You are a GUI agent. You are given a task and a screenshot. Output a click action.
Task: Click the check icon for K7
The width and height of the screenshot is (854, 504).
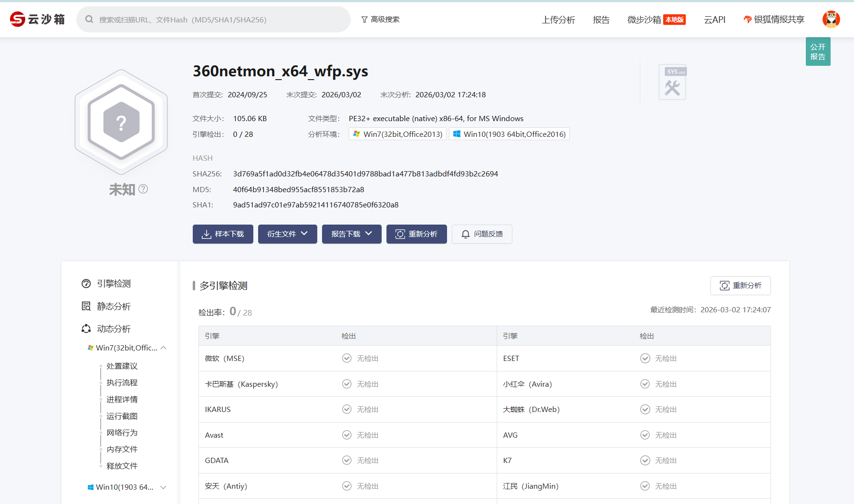click(x=645, y=460)
